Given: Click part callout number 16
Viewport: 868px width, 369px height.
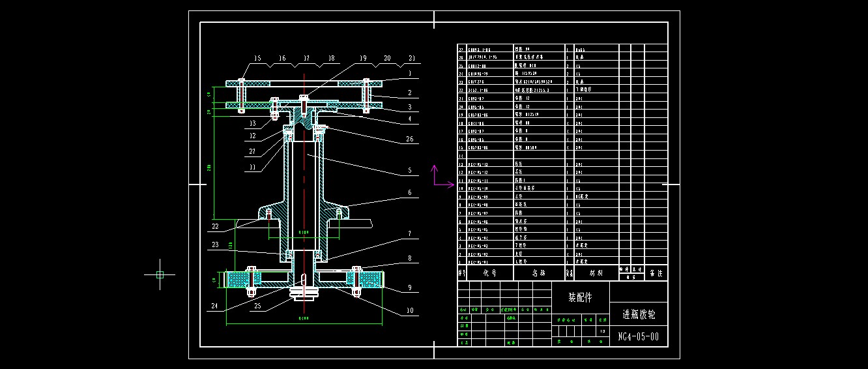Looking at the screenshot, I should coord(282,59).
